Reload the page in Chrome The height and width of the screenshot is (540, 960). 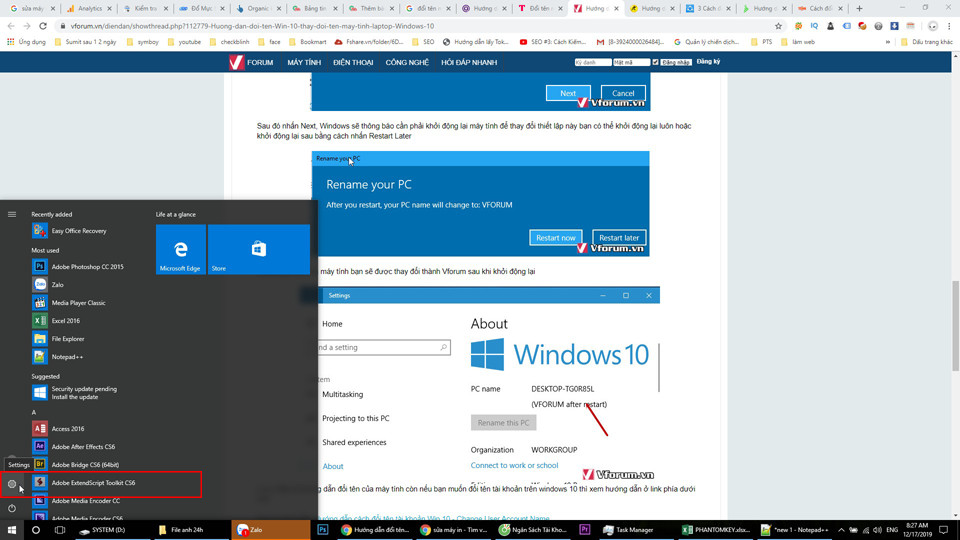click(43, 26)
